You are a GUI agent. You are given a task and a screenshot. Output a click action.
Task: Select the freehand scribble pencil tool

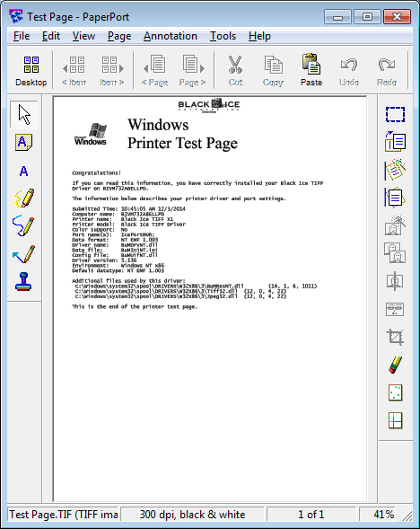23,225
